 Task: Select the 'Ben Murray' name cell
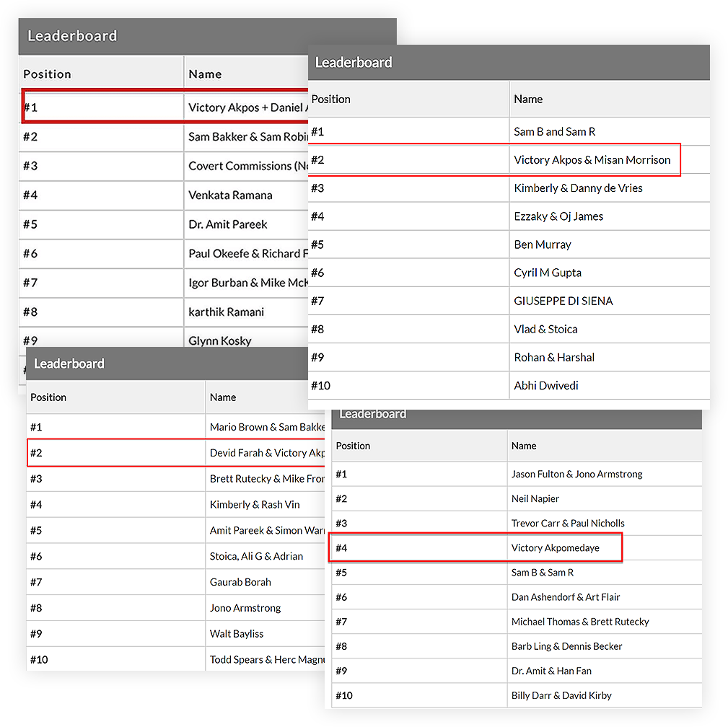(x=610, y=244)
